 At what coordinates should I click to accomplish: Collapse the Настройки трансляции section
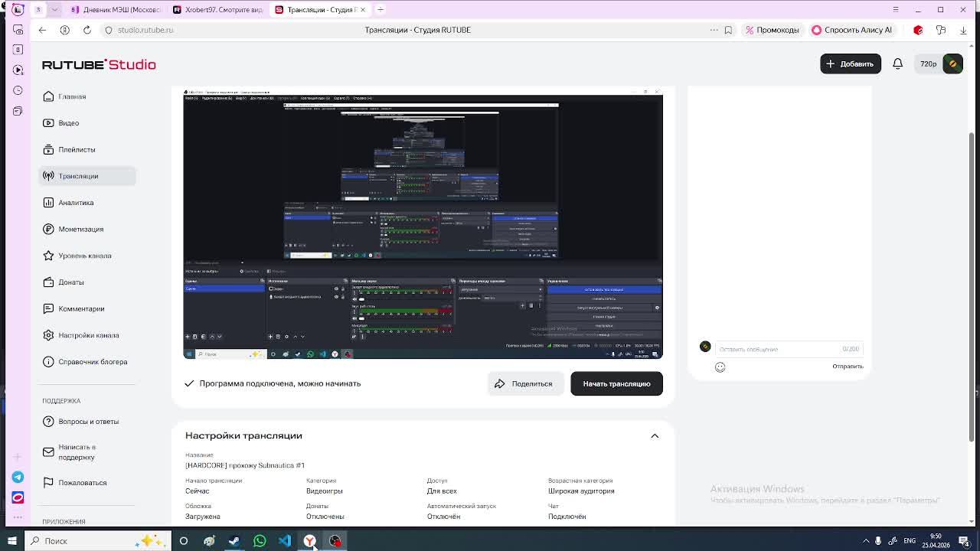pos(655,435)
